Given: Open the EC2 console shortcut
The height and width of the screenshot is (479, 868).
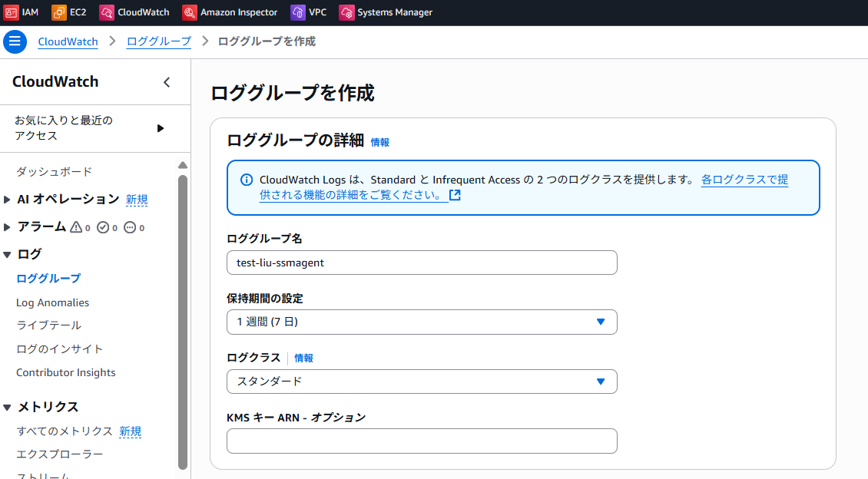Looking at the screenshot, I should click(69, 12).
